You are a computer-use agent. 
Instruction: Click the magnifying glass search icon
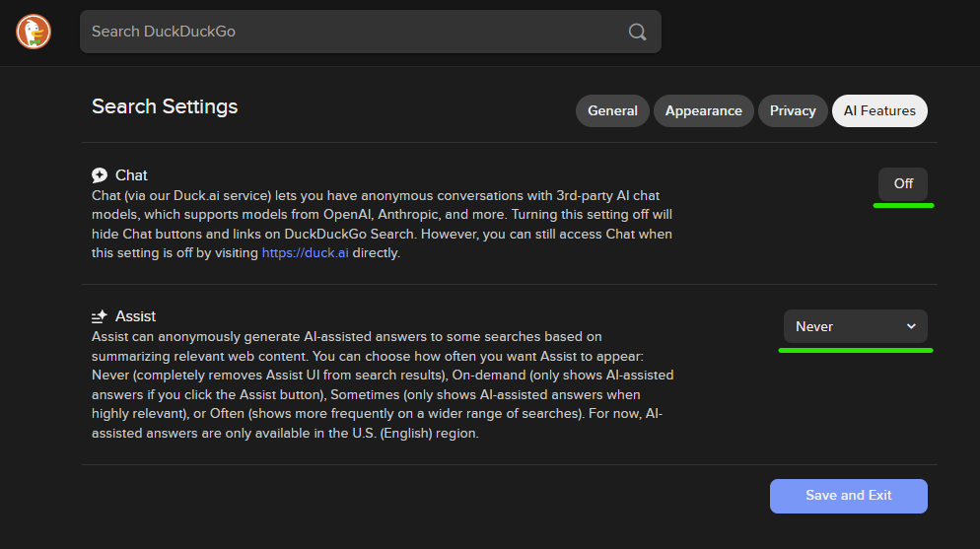(637, 32)
